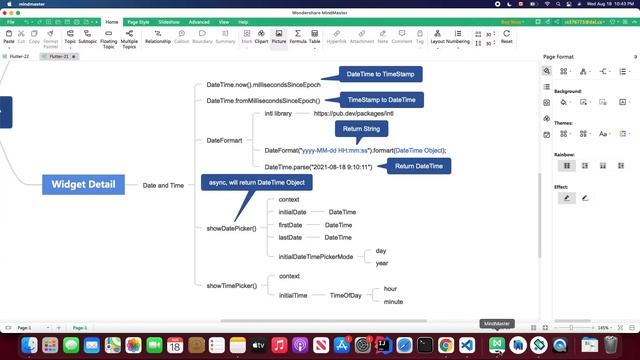Viewport: 640px width, 360px height.
Task: Switch to the Slideshow tab
Action: (169, 22)
